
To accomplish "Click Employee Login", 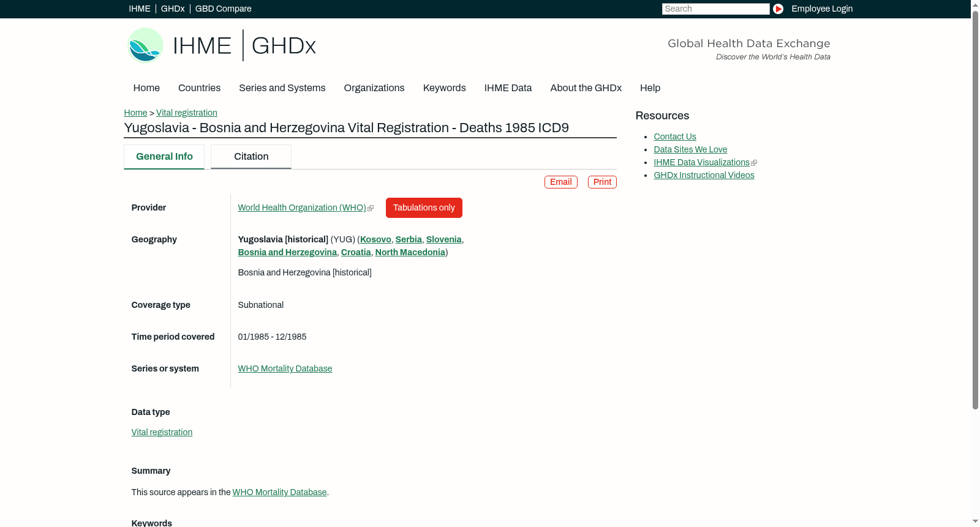I will pyautogui.click(x=822, y=9).
